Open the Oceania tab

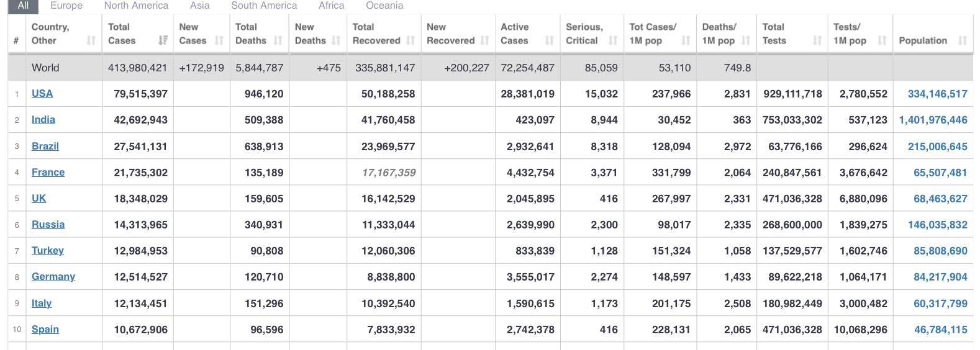384,6
